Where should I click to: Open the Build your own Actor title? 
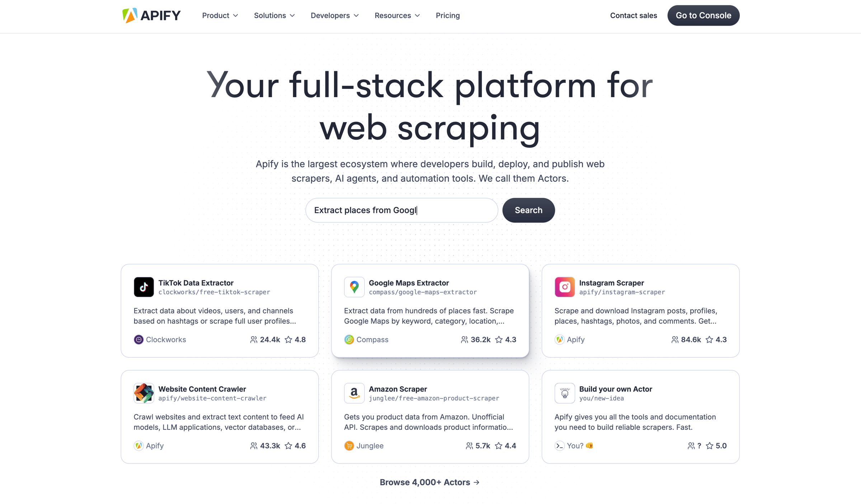[x=616, y=389]
